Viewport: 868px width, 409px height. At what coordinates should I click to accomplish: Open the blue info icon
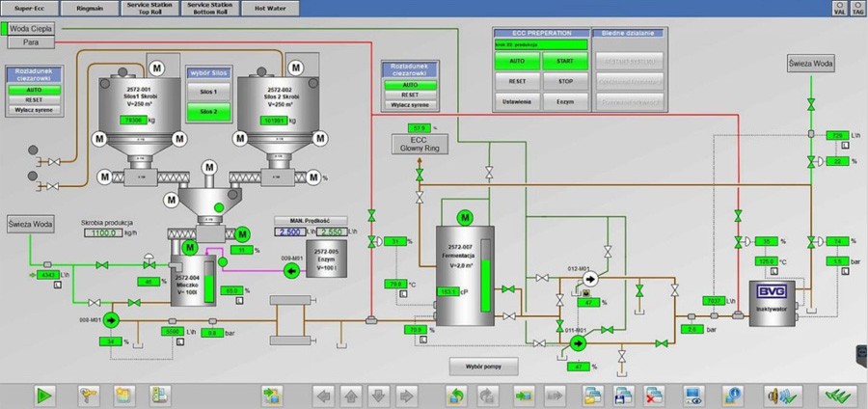[x=733, y=396]
